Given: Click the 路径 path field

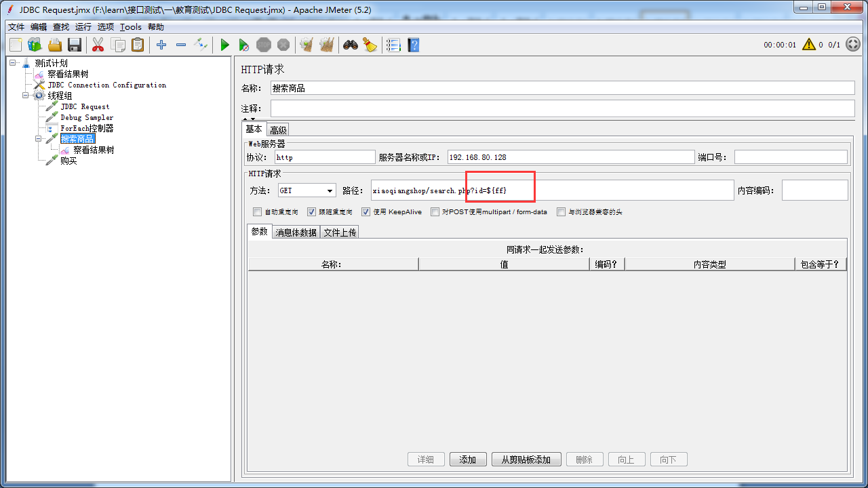Looking at the screenshot, I should click(552, 190).
